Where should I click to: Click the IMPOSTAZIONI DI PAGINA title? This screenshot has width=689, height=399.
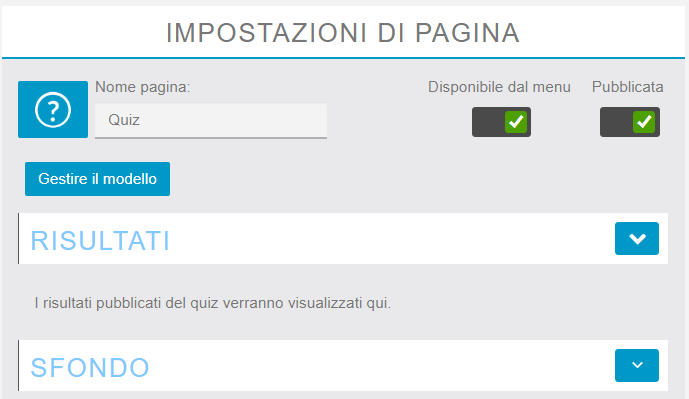(343, 33)
